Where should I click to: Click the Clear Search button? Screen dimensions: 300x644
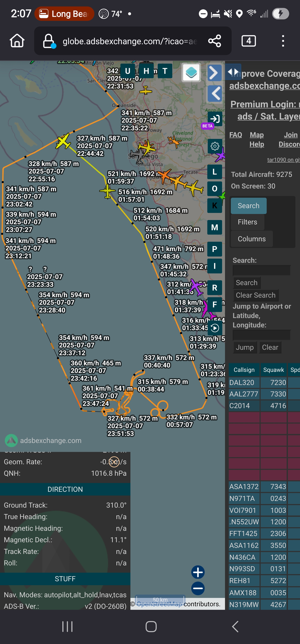[x=256, y=295]
